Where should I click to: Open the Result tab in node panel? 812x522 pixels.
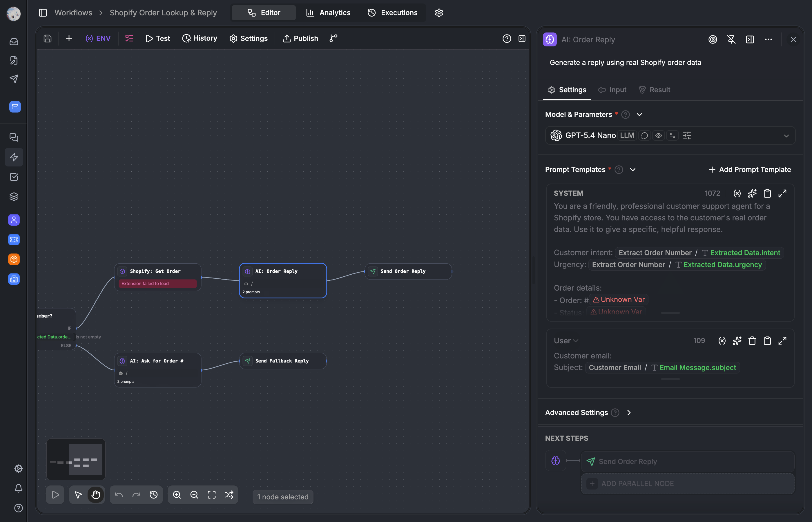(655, 90)
